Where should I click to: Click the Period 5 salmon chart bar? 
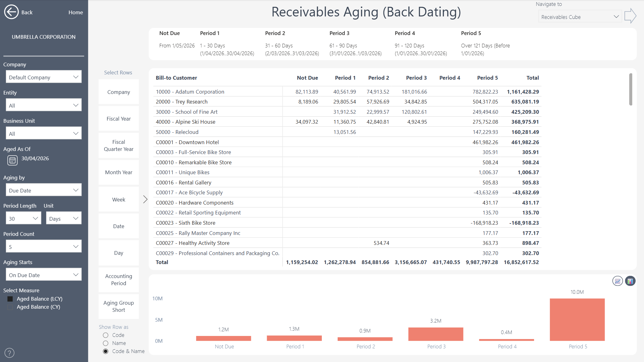pyautogui.click(x=577, y=320)
